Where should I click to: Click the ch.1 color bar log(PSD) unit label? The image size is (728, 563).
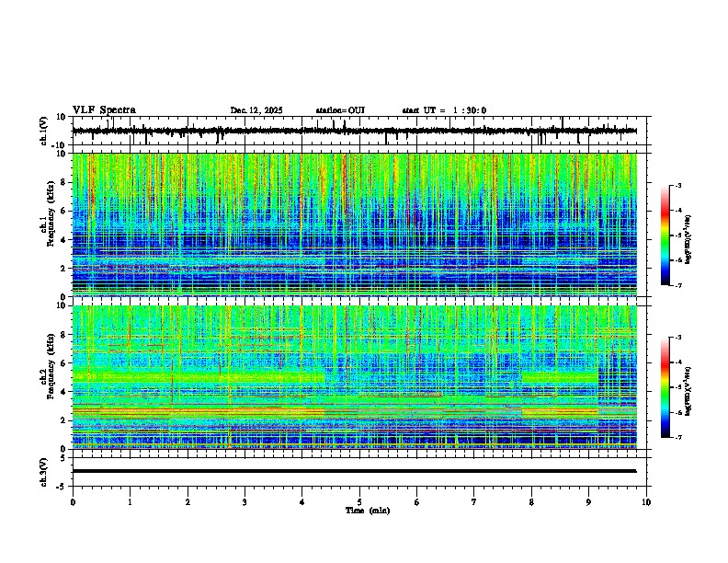[x=688, y=239]
